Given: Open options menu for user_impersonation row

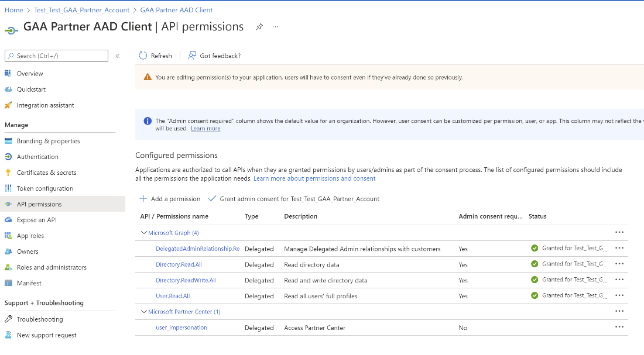Looking at the screenshot, I should point(619,327).
